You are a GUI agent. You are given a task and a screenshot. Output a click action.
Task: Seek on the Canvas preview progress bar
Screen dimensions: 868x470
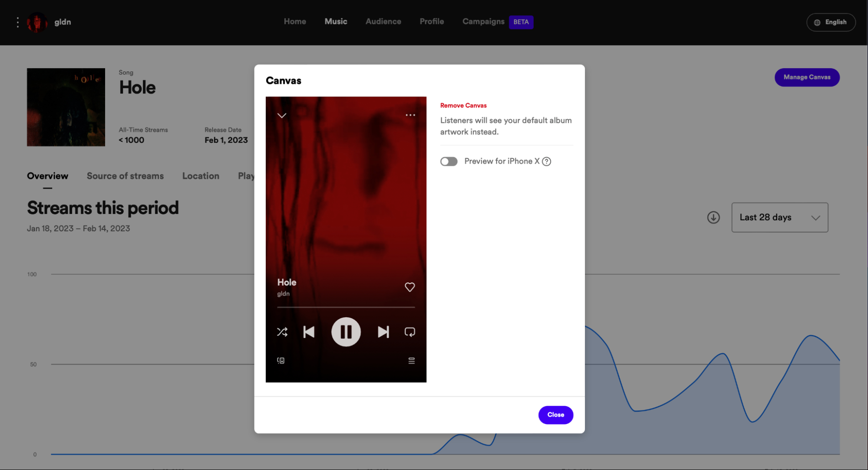point(346,307)
